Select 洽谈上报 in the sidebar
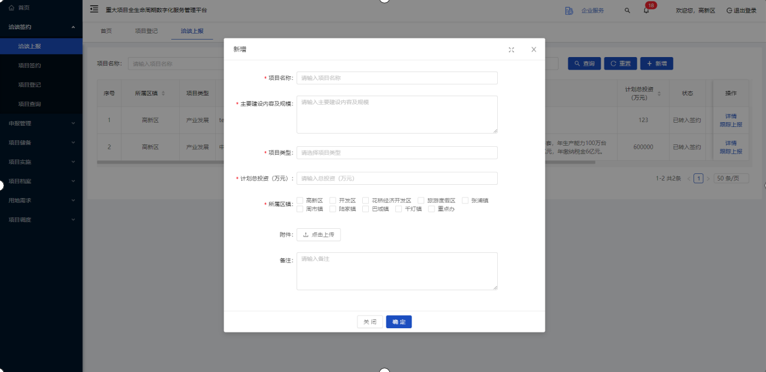This screenshot has height=372, width=766. point(41,46)
